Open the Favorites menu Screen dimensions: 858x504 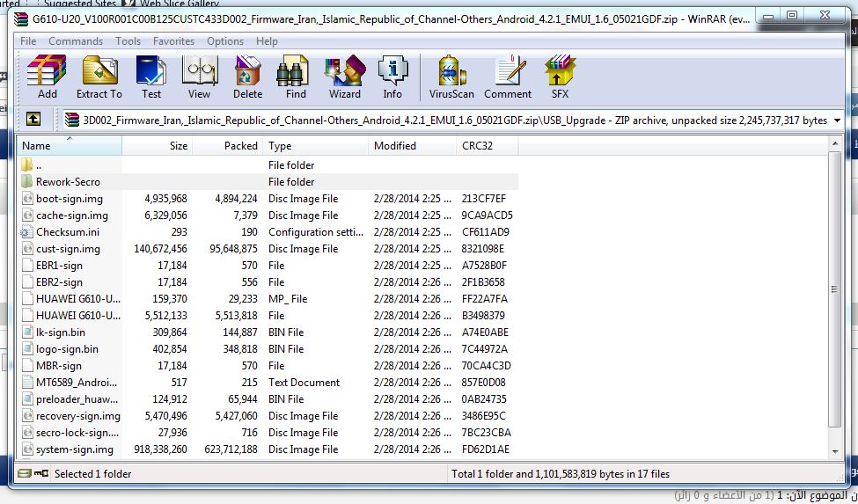click(x=173, y=41)
